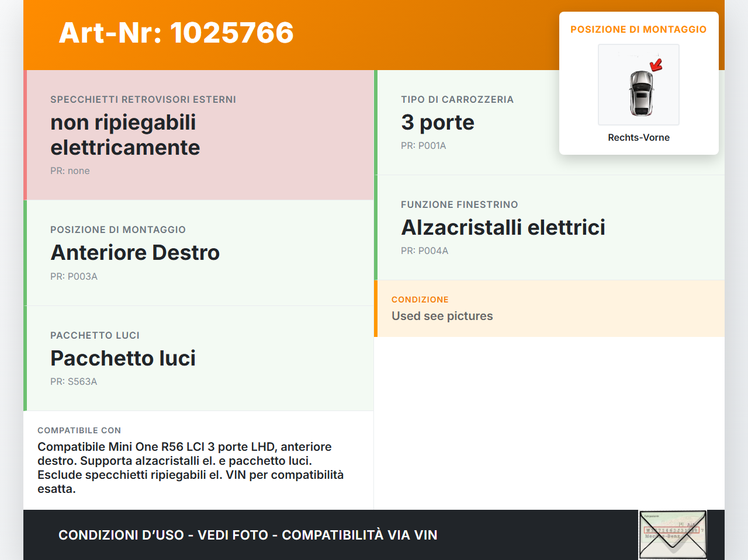Click the Rechts-Vorne label under the car
The height and width of the screenshot is (560, 748).
click(x=638, y=138)
